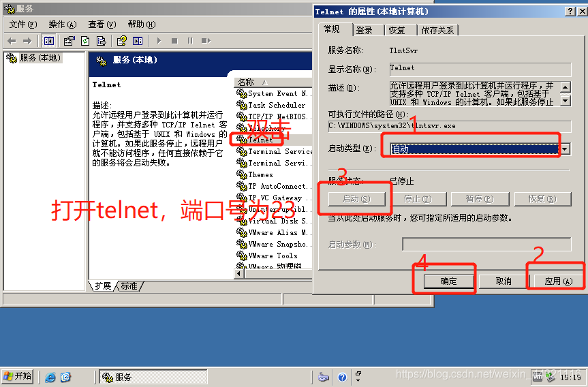
Task: Open the 查看(V) menu
Action: coord(102,25)
